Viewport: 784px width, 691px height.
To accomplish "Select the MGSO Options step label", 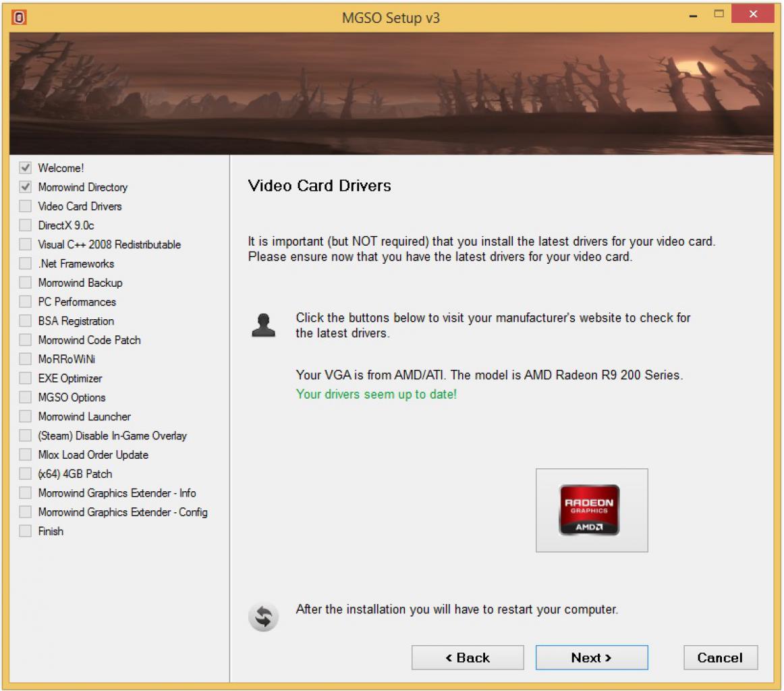I will point(72,397).
